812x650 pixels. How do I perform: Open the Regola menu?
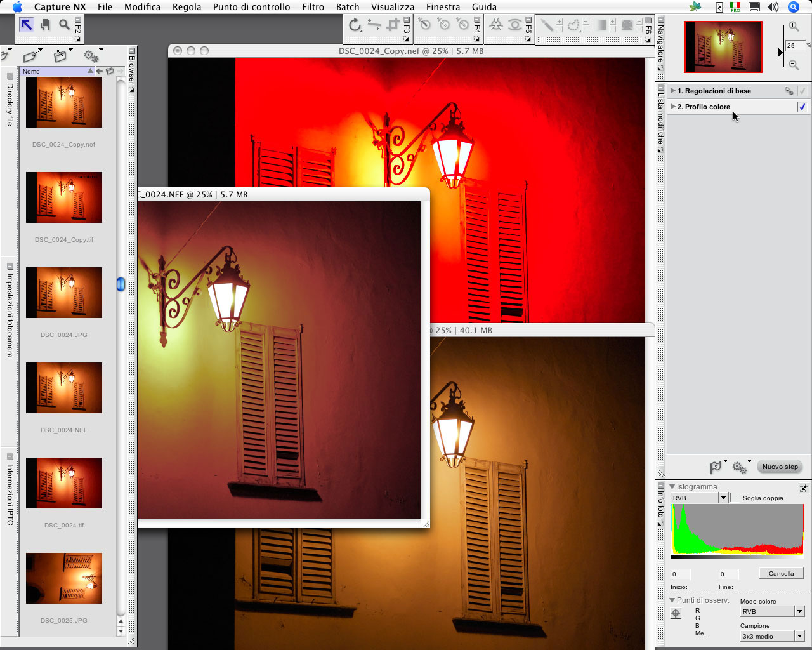point(187,7)
